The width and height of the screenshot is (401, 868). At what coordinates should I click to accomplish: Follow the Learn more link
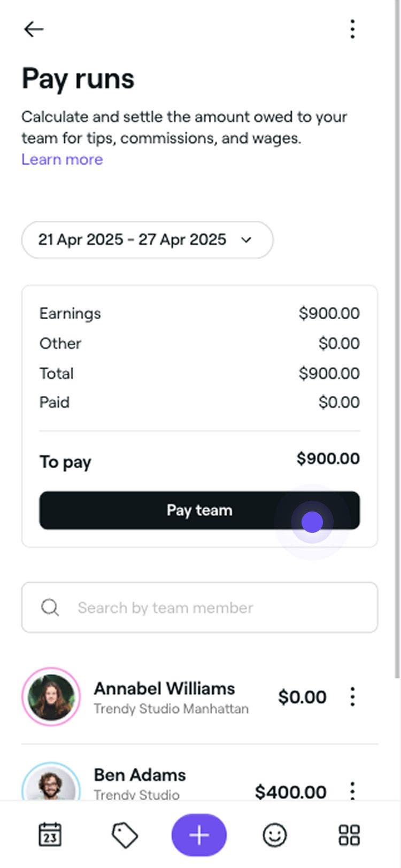tap(62, 159)
